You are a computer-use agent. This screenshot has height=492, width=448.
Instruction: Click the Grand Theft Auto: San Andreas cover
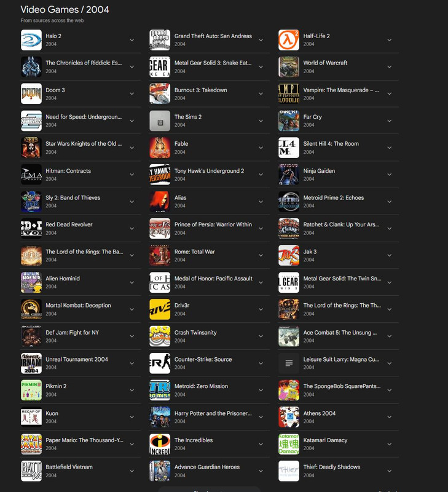click(x=160, y=40)
